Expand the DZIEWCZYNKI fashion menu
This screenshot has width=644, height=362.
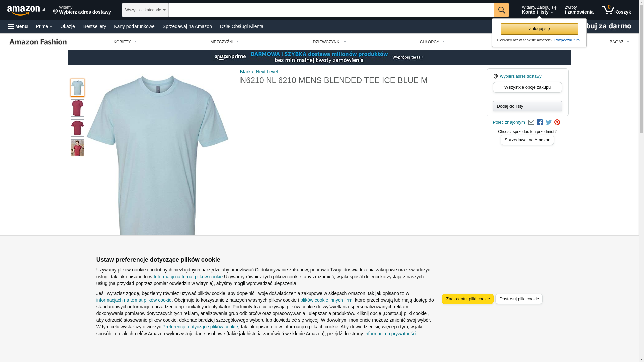(329, 42)
